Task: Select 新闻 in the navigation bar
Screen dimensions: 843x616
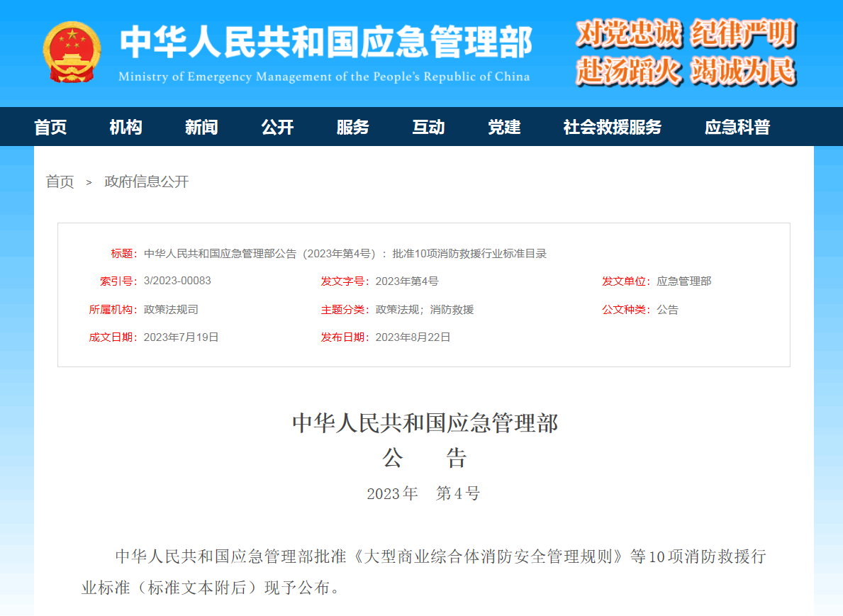Action: (201, 127)
